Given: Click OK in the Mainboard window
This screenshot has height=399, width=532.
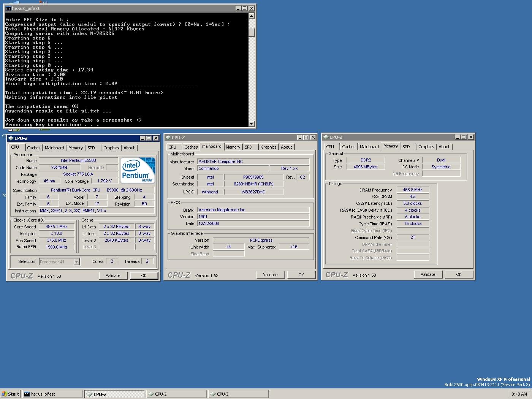Looking at the screenshot, I should [x=301, y=275].
